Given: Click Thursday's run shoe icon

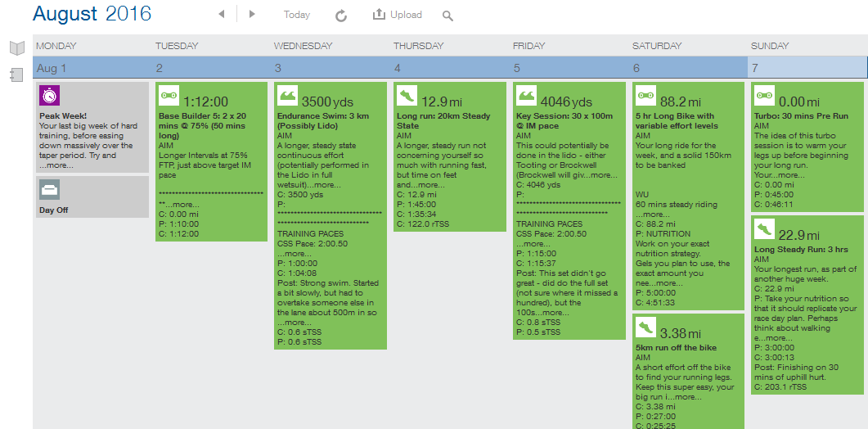Looking at the screenshot, I should pos(407,96).
